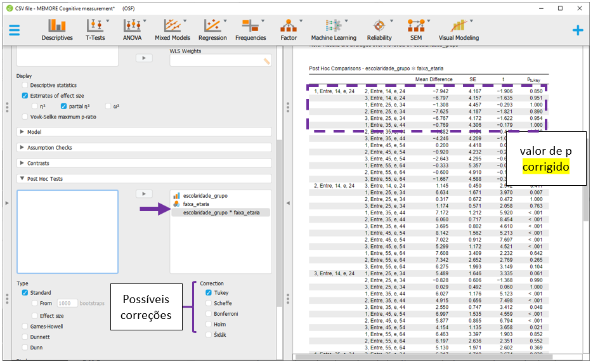Open the Frequencies module
Screen dimensions: 593x364
tap(251, 29)
